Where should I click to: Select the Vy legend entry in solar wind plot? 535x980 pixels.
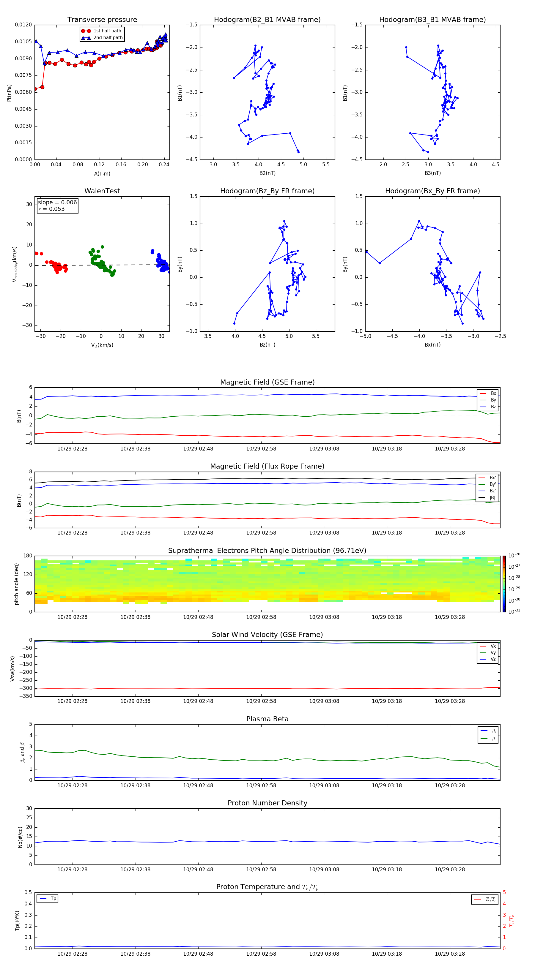[488, 652]
